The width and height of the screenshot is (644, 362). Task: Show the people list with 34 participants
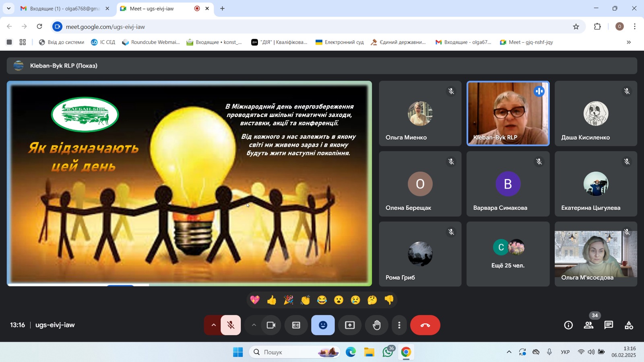click(589, 325)
